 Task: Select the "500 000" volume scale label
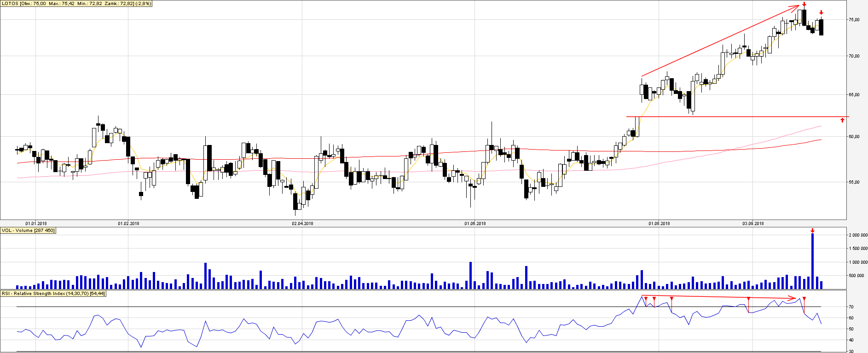856,276
